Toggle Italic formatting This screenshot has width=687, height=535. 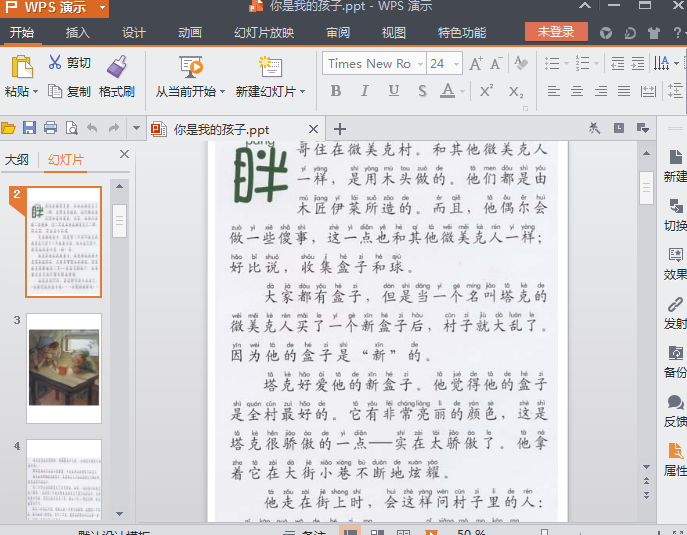[x=365, y=91]
